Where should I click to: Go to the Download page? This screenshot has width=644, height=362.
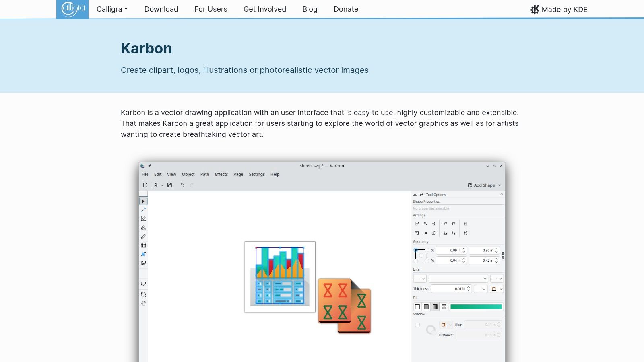[x=161, y=9]
